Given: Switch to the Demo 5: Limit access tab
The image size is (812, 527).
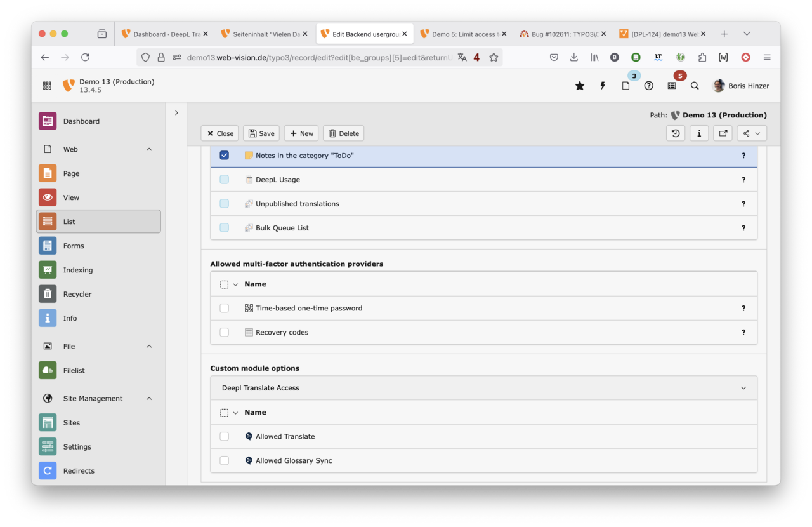Looking at the screenshot, I should [x=464, y=33].
